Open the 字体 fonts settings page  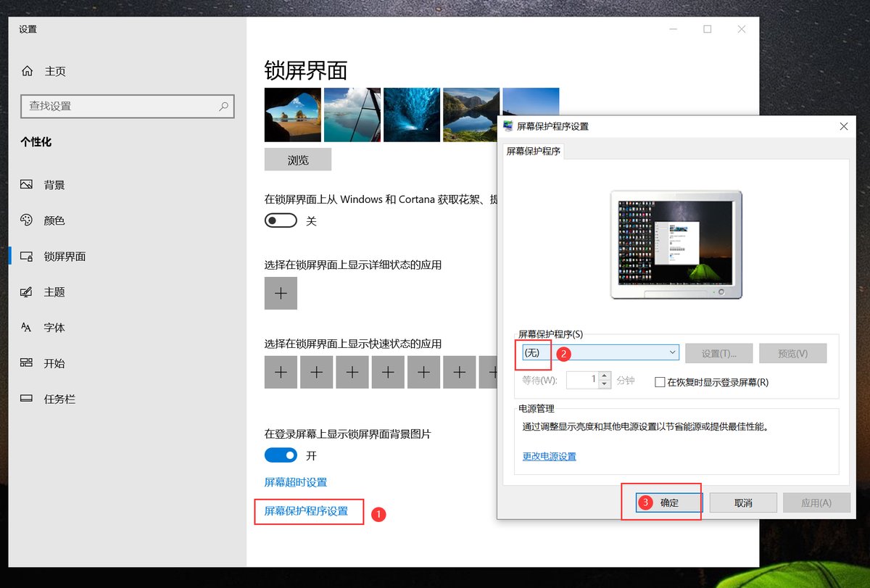[43, 328]
